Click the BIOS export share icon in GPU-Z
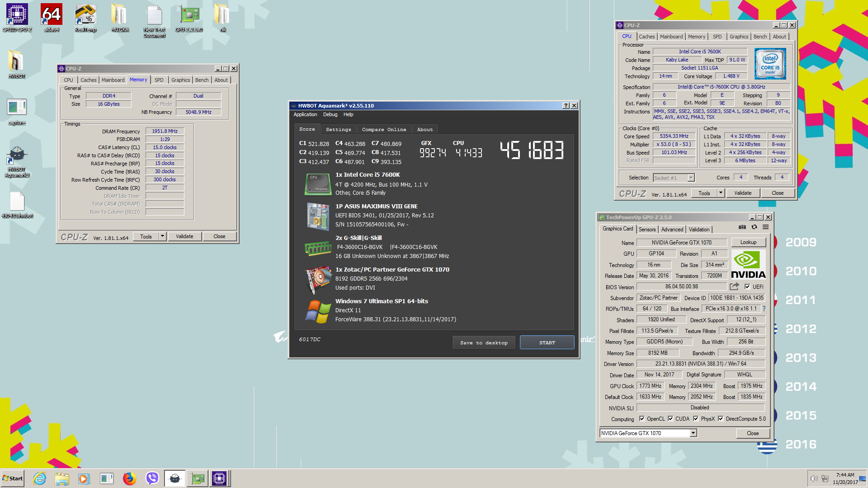868x488 pixels. click(734, 286)
